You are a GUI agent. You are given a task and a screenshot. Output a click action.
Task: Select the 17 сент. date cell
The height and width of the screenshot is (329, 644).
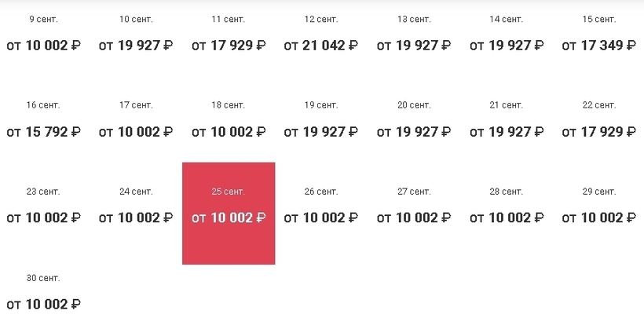[136, 122]
